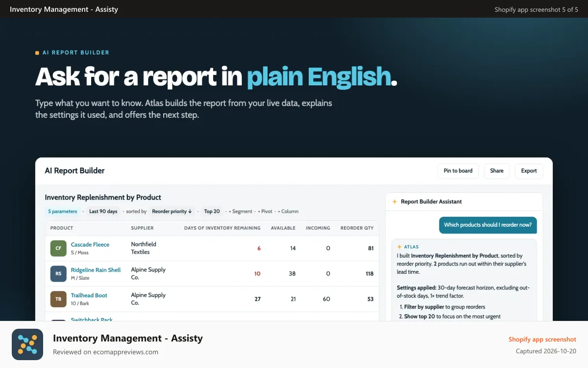Screen dimensions: 588x368
Task: Click the S / Moss variant label
Action: point(80,253)
